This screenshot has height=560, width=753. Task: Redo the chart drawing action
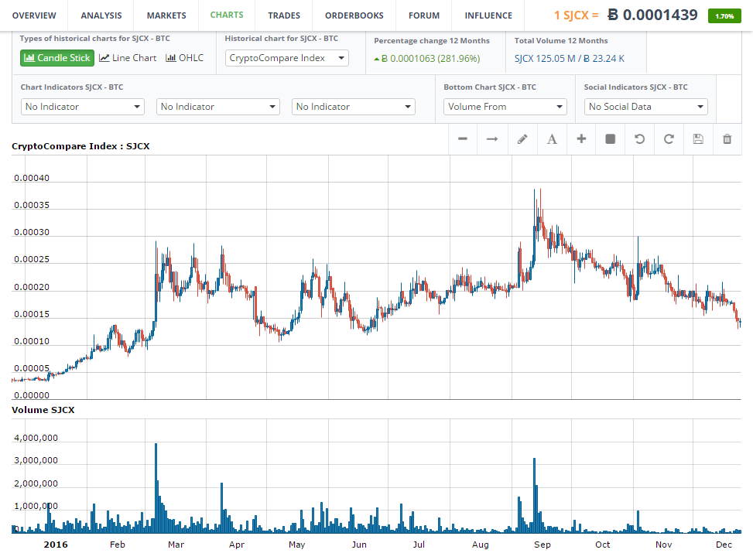[x=669, y=139]
